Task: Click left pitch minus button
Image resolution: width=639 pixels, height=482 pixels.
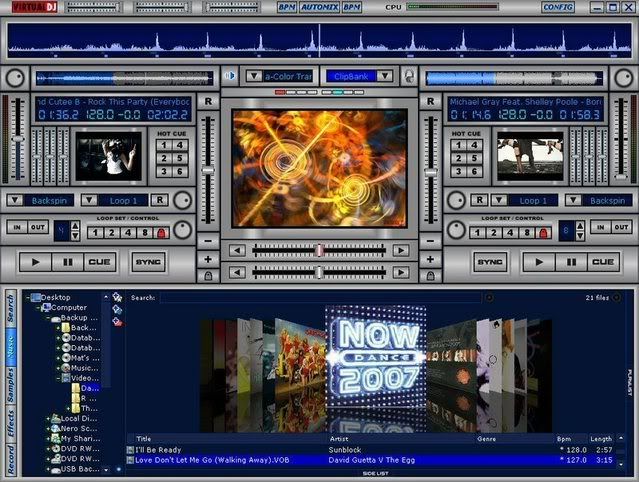Action: click(x=208, y=241)
